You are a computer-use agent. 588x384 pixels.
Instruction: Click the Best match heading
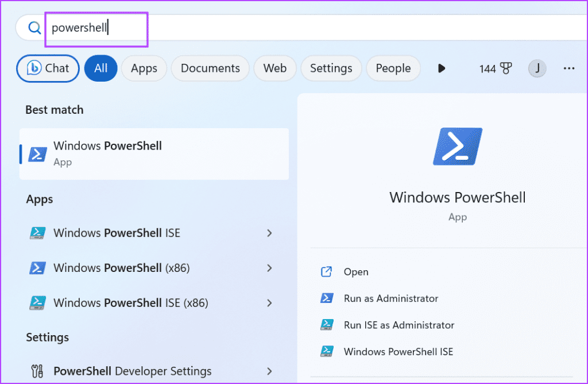pyautogui.click(x=55, y=110)
